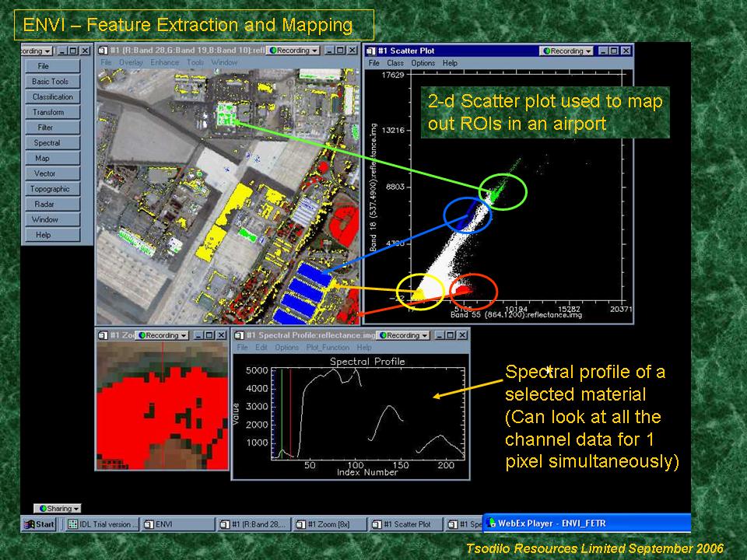The width and height of the screenshot is (747, 560).
Task: Switch to #1 (R:Band 28 taskbar item
Action: point(254,524)
